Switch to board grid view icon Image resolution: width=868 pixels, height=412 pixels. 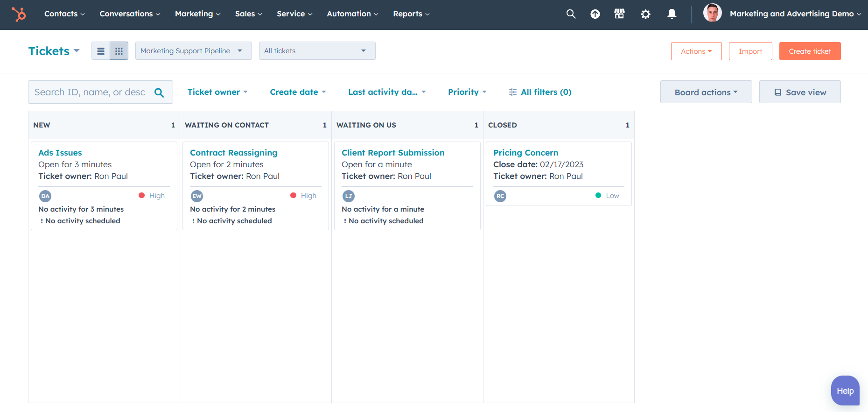[119, 51]
